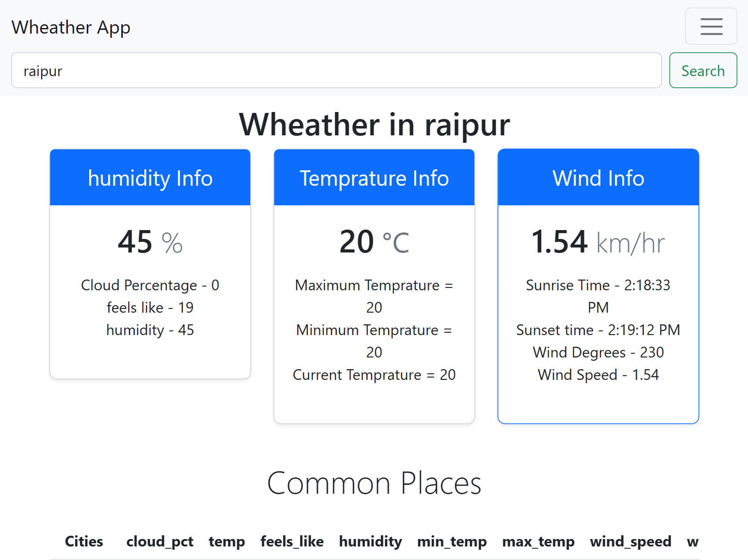The height and width of the screenshot is (560, 748).
Task: Click the Wheather in raipur heading
Action: click(x=374, y=125)
